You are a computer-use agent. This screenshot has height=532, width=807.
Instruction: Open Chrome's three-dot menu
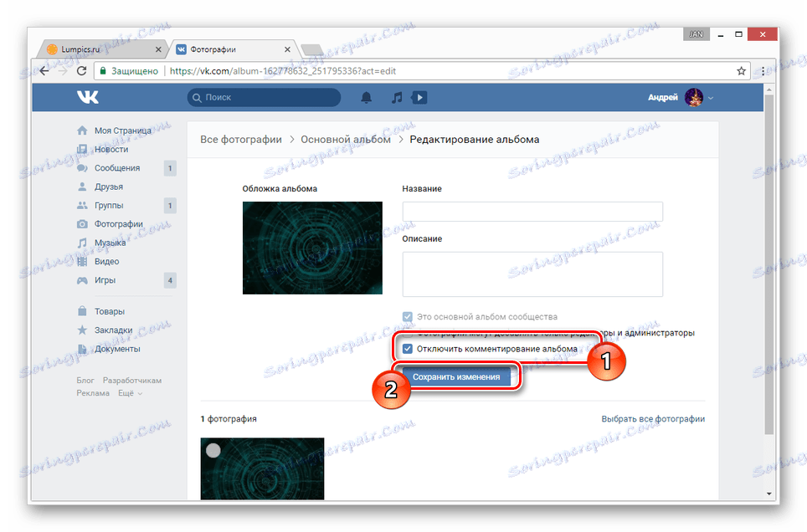tap(763, 71)
